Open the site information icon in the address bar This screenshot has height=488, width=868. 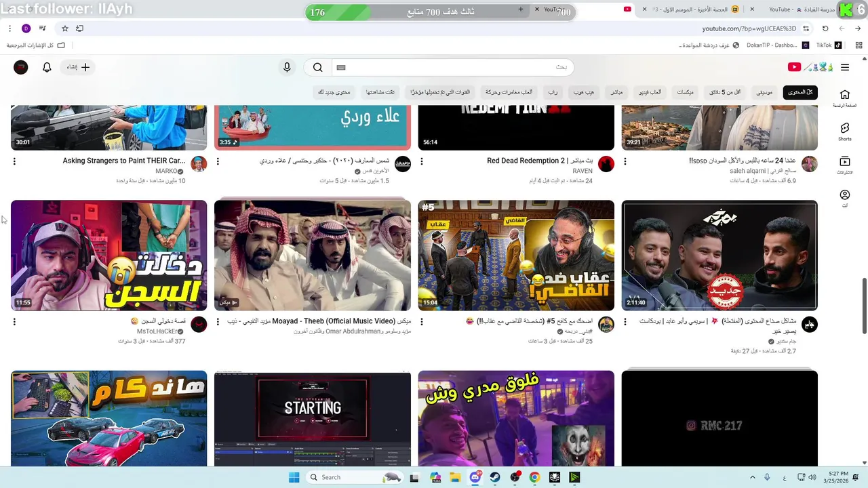(x=806, y=28)
